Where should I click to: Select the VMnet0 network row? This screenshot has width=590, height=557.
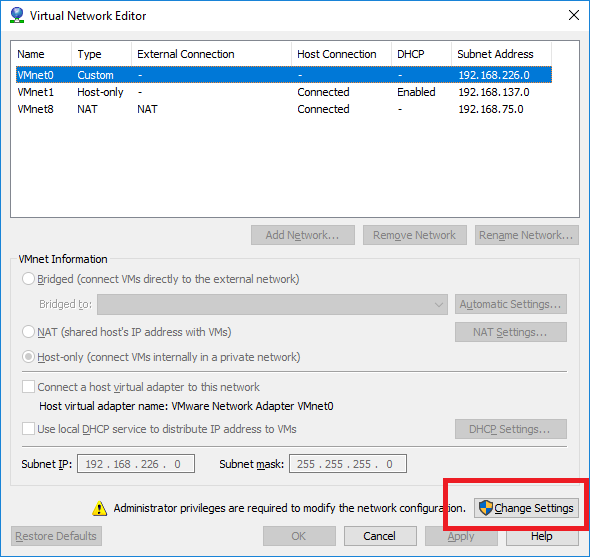tap(284, 75)
